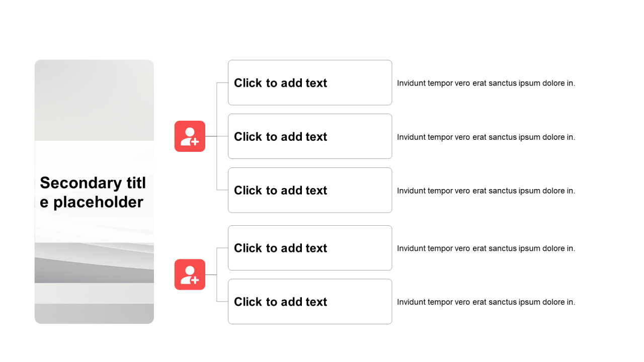Select the fifth 'Click to add text' box
The image size is (644, 362).
[310, 302]
